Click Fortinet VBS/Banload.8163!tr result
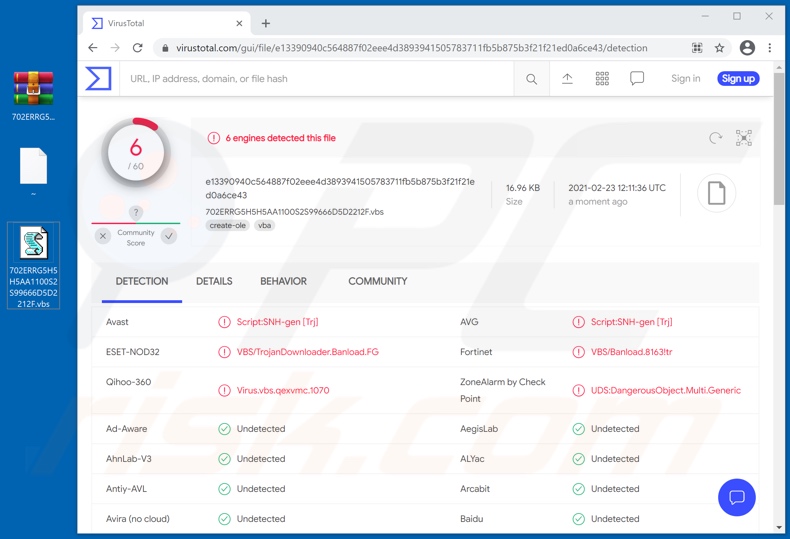 coord(631,352)
